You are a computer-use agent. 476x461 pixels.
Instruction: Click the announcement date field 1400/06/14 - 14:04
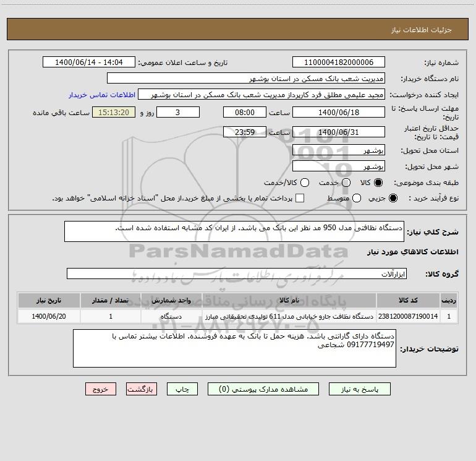pyautogui.click(x=88, y=62)
